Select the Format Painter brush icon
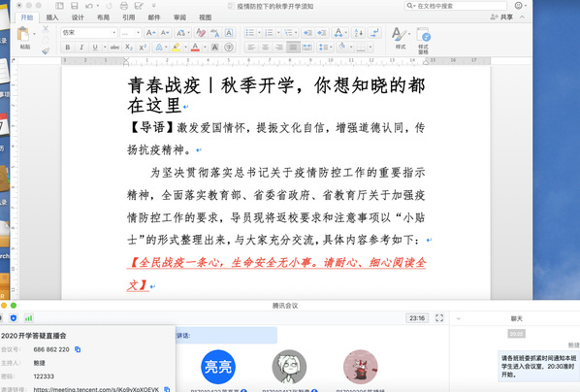The height and width of the screenshot is (392, 580). (x=46, y=51)
